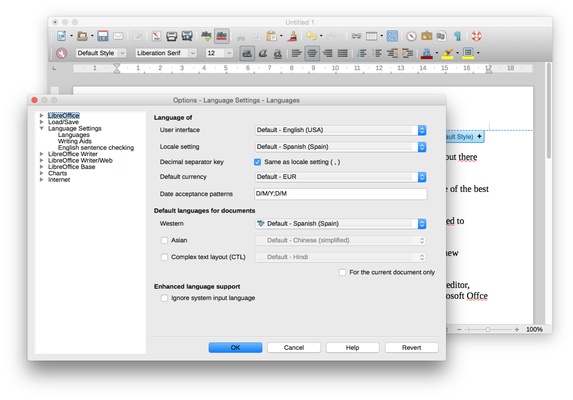The image size is (573, 400).
Task: Click the zoom slider handle in Writer
Action: (487, 329)
